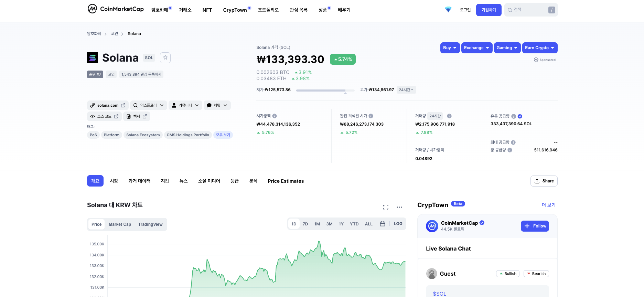644x297 pixels.
Task: Open the chart more options ellipsis
Action: (399, 207)
